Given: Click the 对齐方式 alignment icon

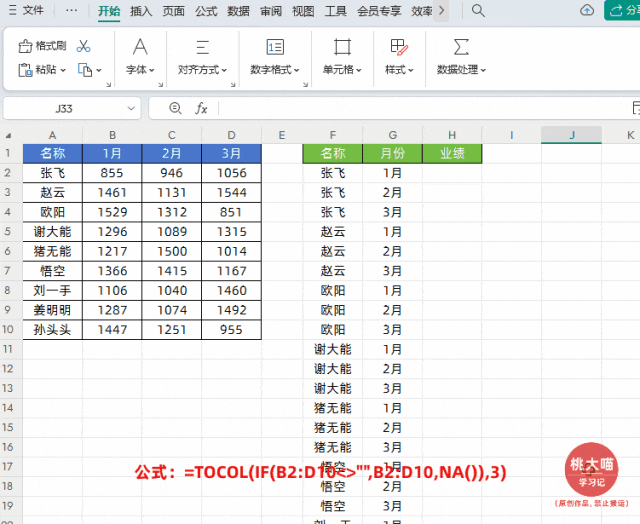Looking at the screenshot, I should 202,47.
